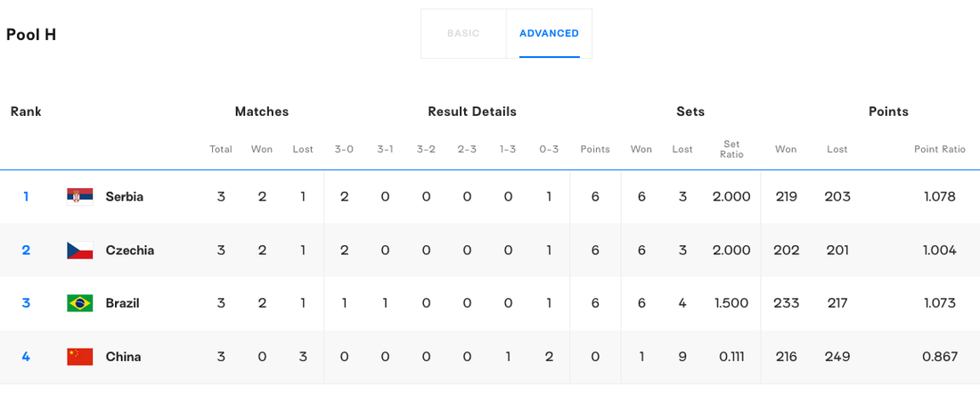Click Serbia's point ratio 1.078

[939, 196]
